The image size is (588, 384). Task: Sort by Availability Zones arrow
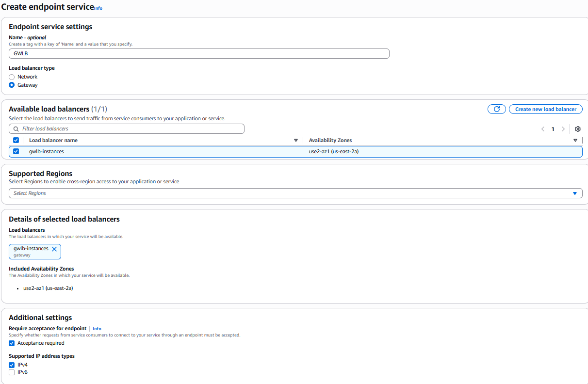coord(575,141)
